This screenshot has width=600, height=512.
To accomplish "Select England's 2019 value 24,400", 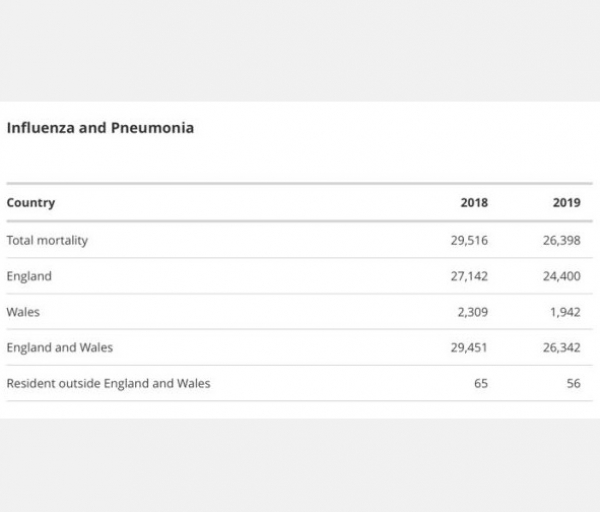I will [562, 276].
